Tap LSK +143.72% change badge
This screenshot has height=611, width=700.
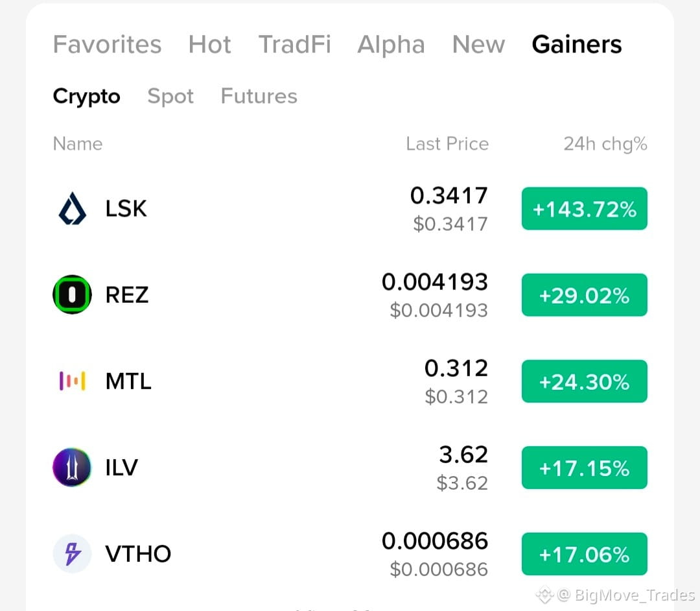pos(585,209)
